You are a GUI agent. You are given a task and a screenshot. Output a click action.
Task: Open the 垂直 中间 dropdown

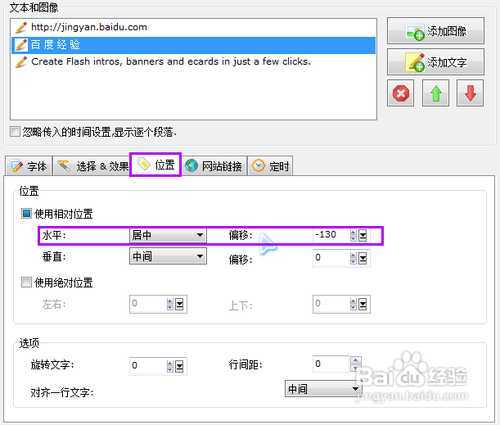coord(168,256)
